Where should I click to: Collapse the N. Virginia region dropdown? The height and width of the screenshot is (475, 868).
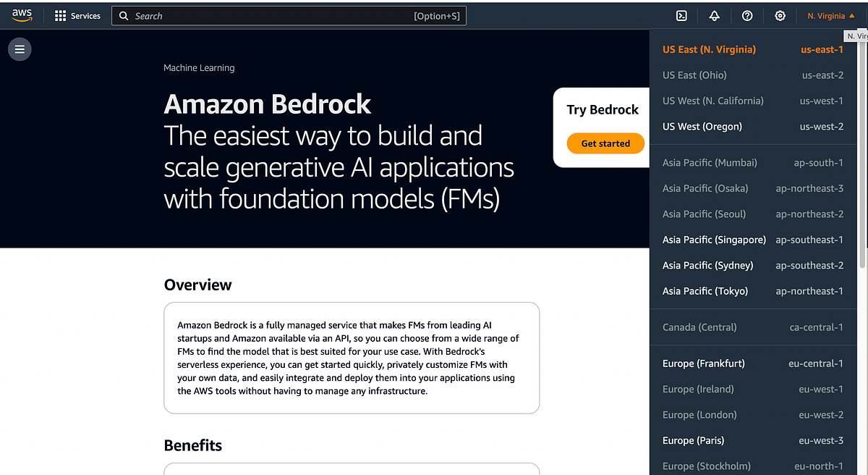(x=830, y=15)
